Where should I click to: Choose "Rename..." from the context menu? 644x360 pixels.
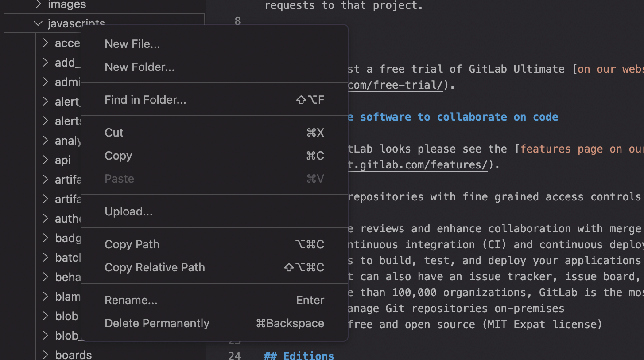click(131, 300)
